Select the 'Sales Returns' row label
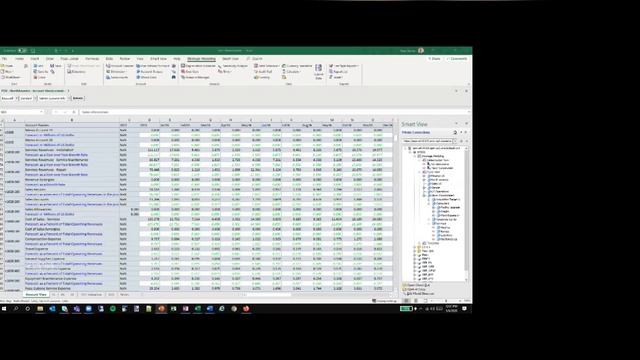 coord(35,189)
